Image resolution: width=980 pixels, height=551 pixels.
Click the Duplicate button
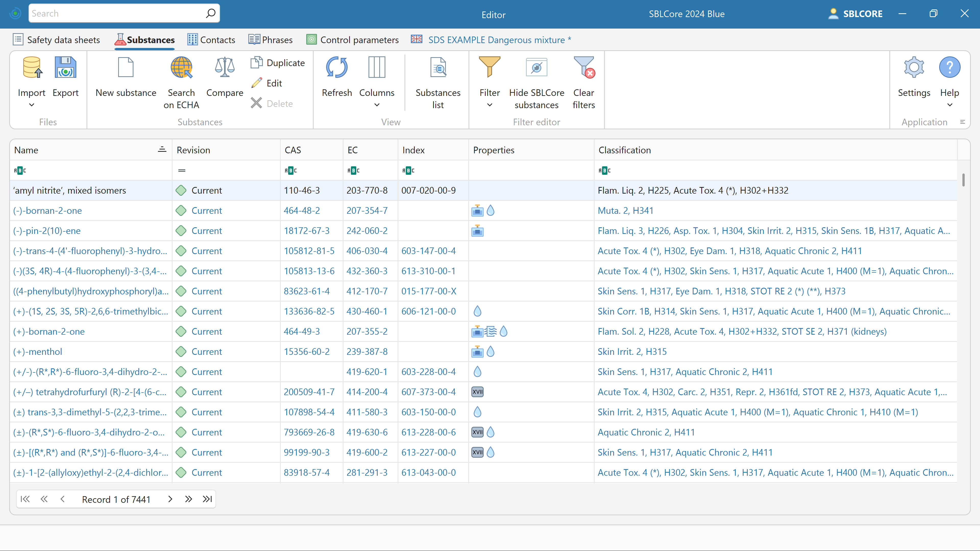tap(278, 63)
